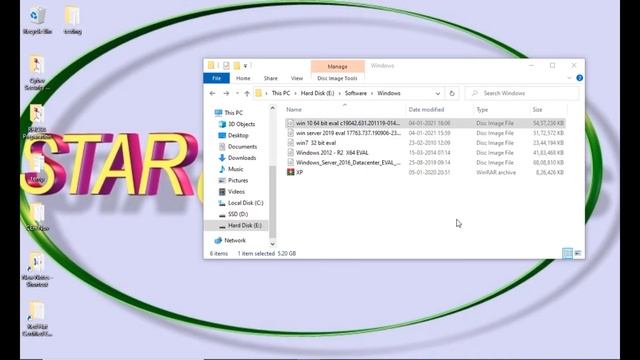640x360 pixels.
Task: Select This PC in navigation pane
Action: pyautogui.click(x=233, y=113)
